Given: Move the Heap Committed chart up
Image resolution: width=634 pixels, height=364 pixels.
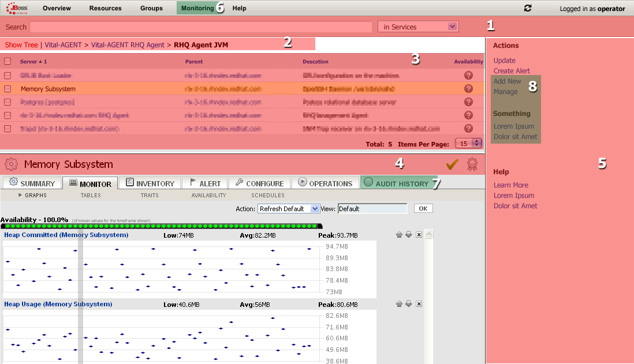Looking at the screenshot, I should (x=399, y=235).
